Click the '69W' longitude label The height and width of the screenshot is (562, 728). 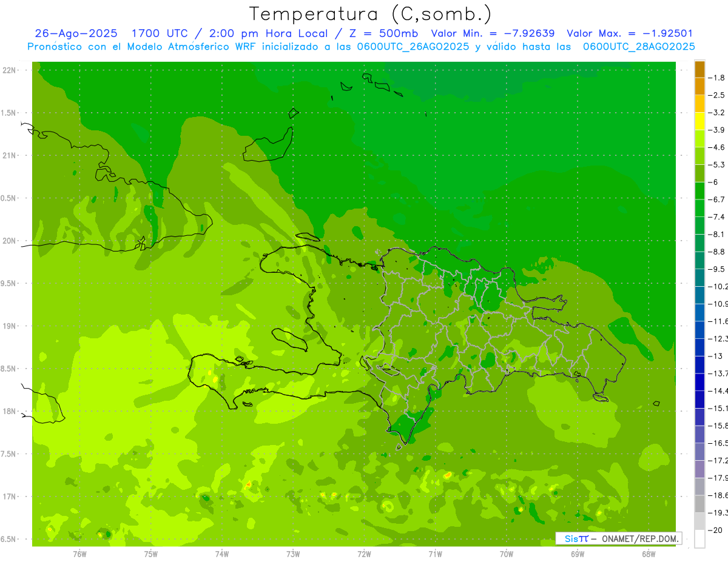point(578,554)
